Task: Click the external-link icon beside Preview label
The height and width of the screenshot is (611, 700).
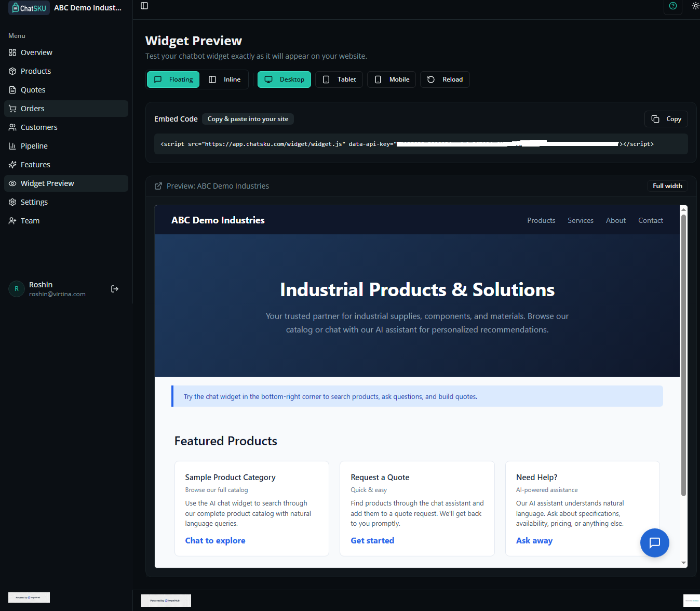Action: (158, 185)
